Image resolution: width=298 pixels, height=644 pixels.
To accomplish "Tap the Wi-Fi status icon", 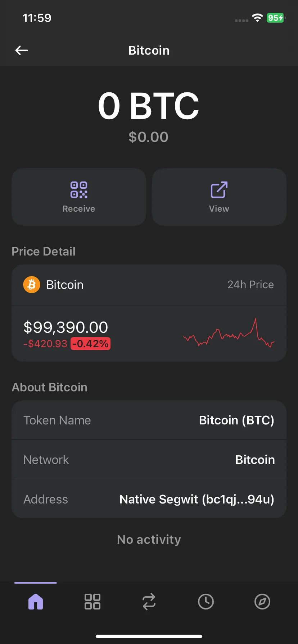I will pyautogui.click(x=257, y=18).
